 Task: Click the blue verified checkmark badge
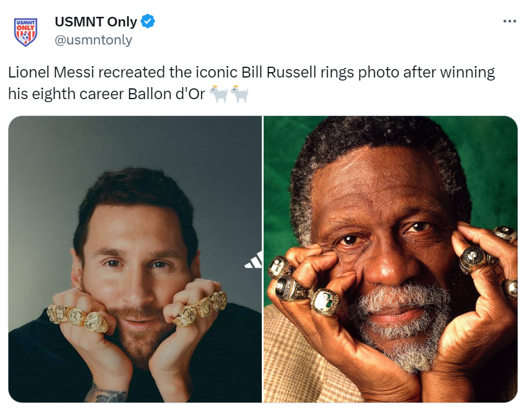(148, 22)
